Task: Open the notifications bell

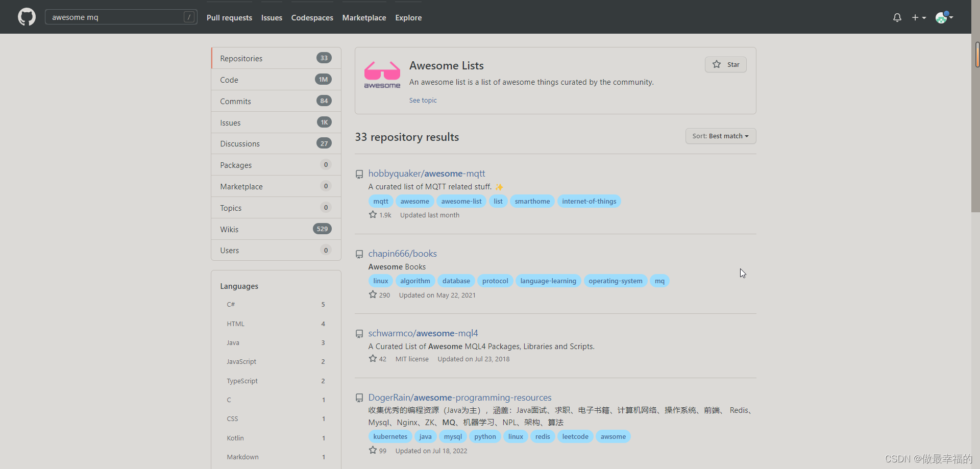Action: [x=897, y=17]
